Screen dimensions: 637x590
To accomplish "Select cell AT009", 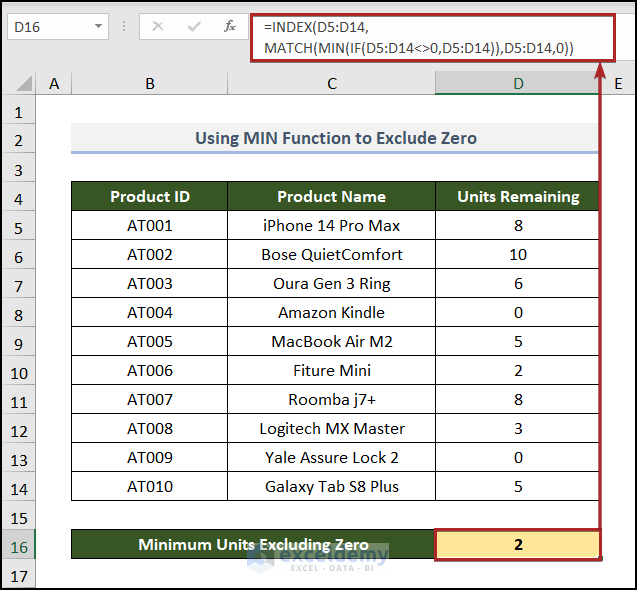I will point(150,457).
